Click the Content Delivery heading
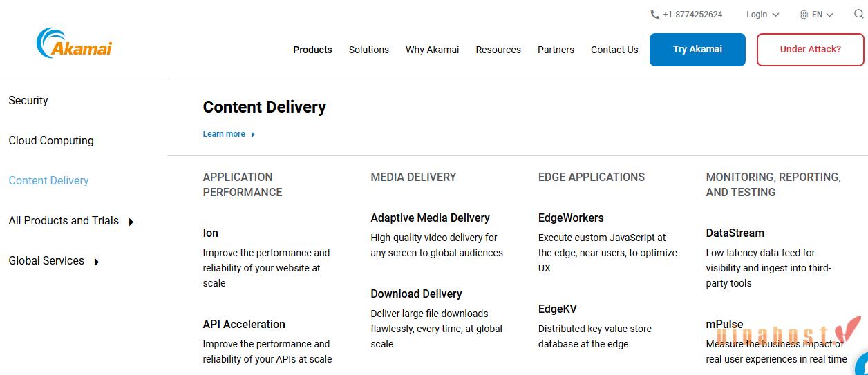 264,107
